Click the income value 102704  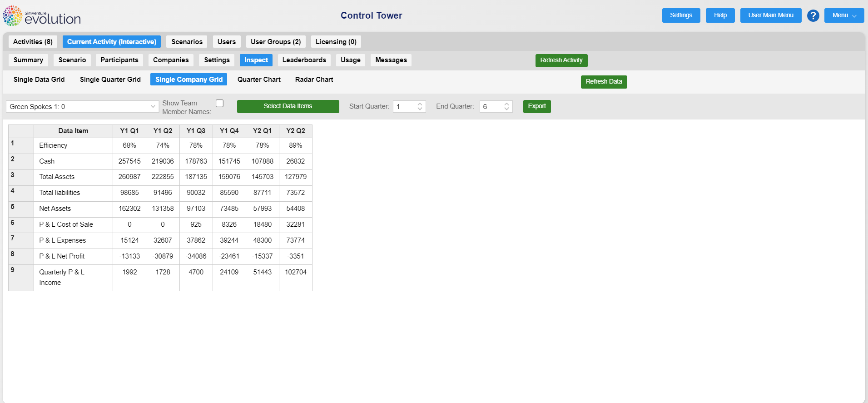(x=296, y=272)
